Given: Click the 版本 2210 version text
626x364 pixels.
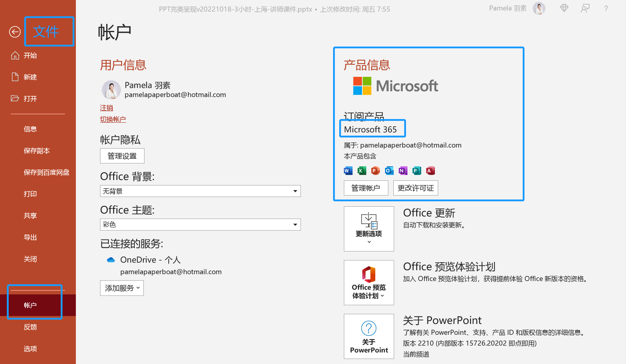Looking at the screenshot, I should point(470,343).
